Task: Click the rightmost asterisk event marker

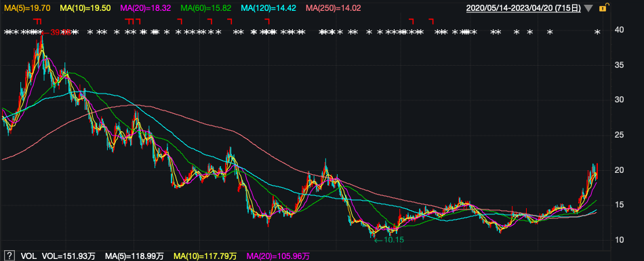Action: click(x=598, y=32)
